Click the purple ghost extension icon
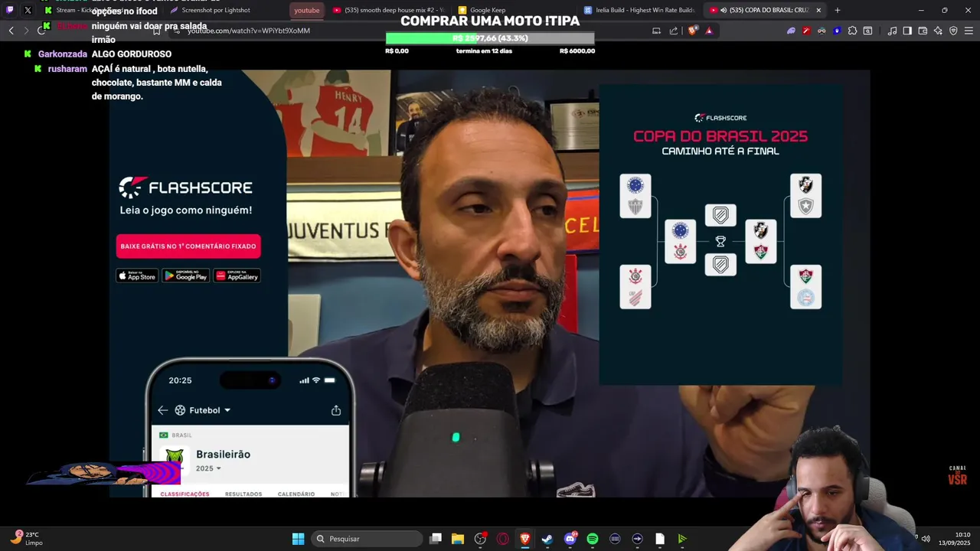The width and height of the screenshot is (980, 551). [791, 31]
